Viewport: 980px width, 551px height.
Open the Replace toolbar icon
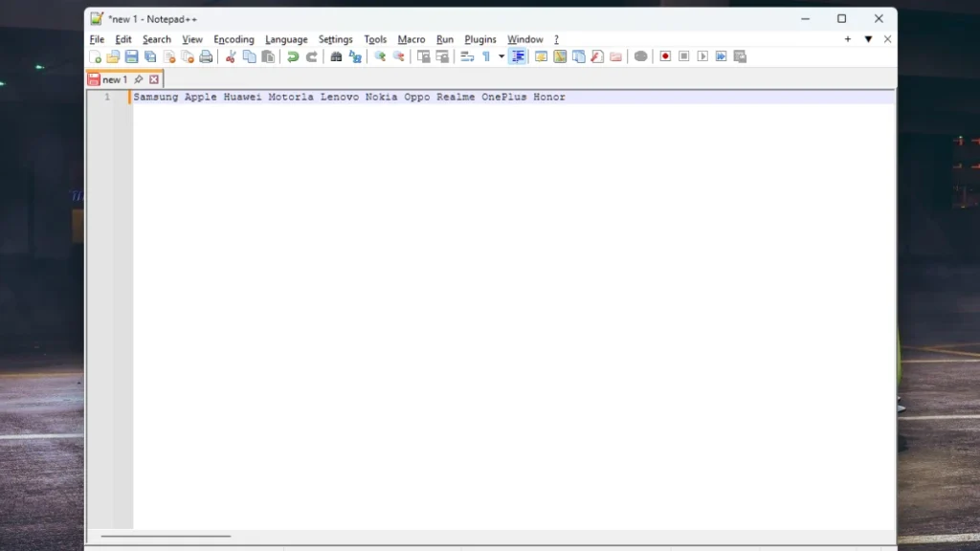click(355, 56)
